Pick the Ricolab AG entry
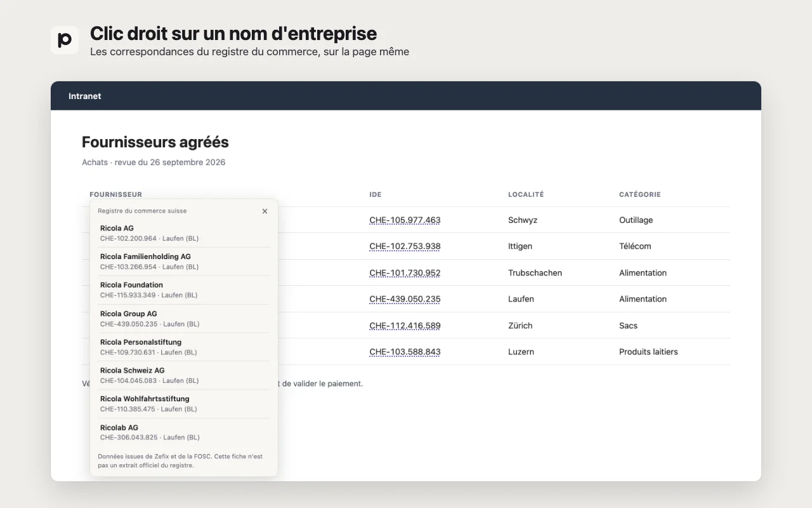 pos(184,432)
